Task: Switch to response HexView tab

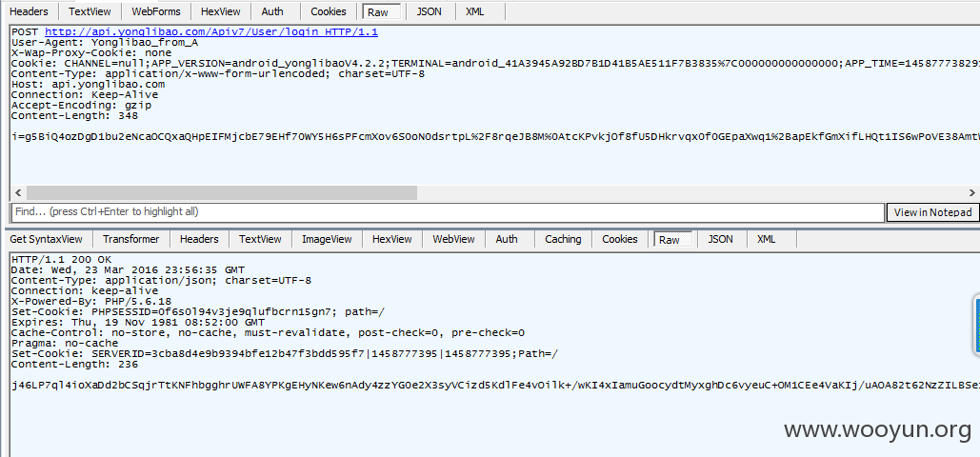Action: [391, 239]
